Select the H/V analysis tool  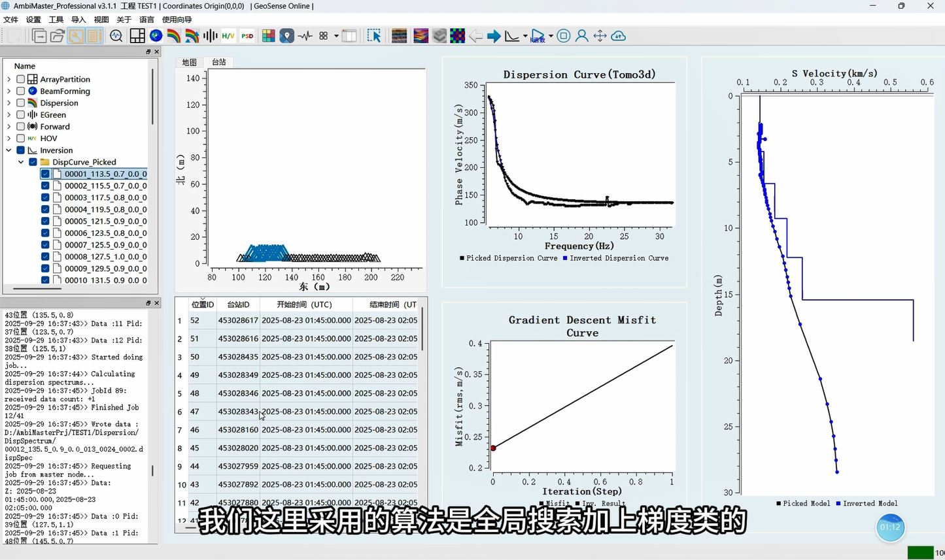click(228, 35)
